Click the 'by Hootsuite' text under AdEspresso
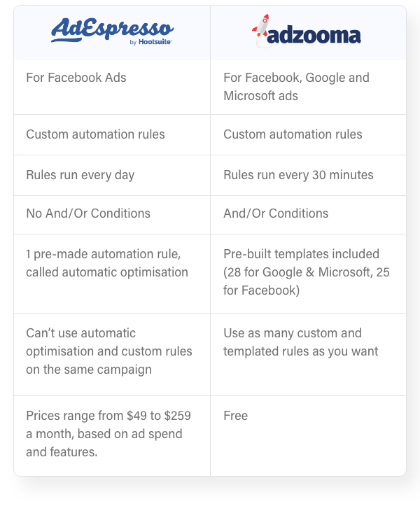Image resolution: width=420 pixels, height=506 pixels. tap(150, 42)
